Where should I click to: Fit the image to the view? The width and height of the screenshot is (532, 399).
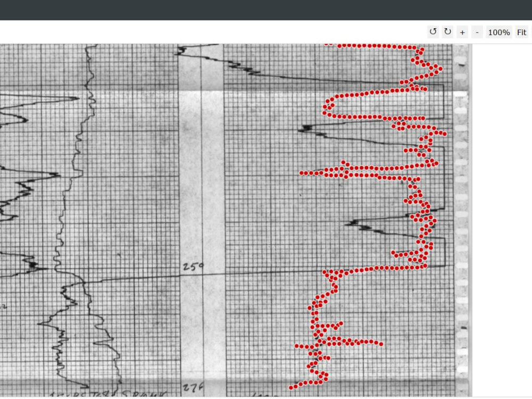(x=521, y=32)
